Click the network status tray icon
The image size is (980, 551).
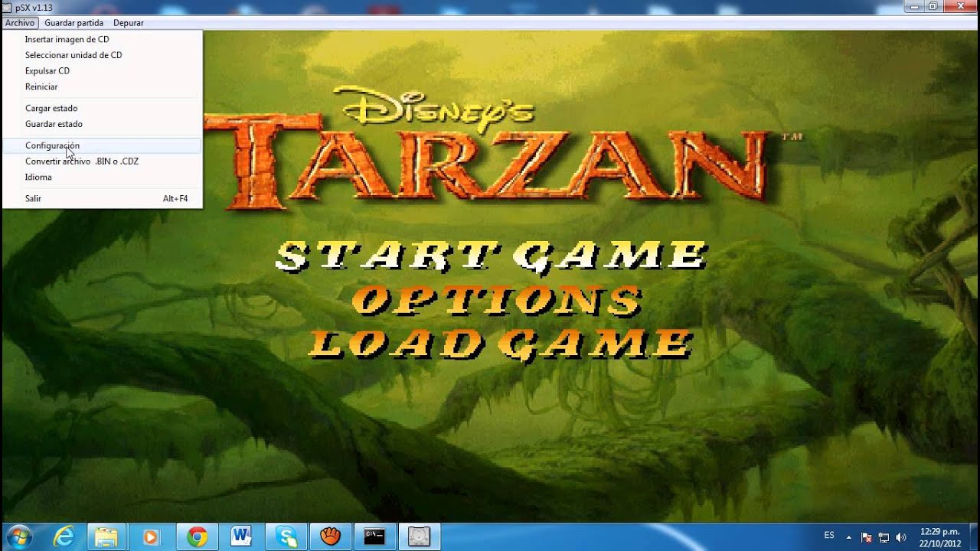click(x=884, y=537)
